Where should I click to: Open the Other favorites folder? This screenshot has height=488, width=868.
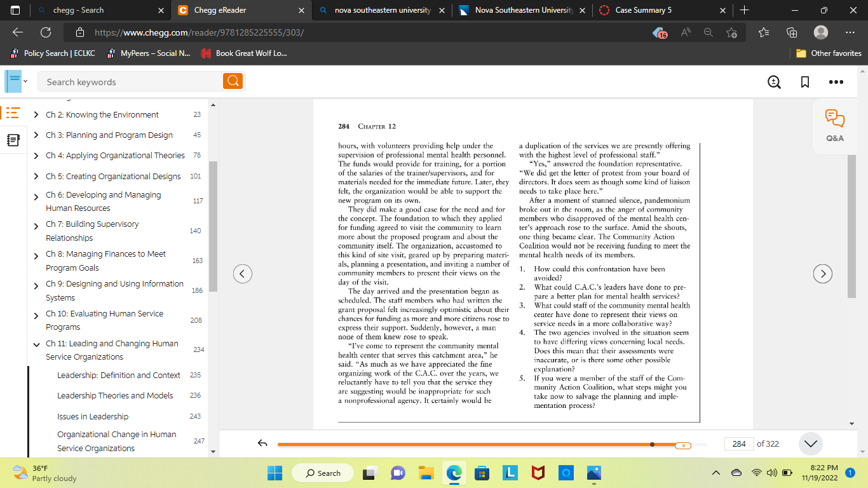(829, 53)
